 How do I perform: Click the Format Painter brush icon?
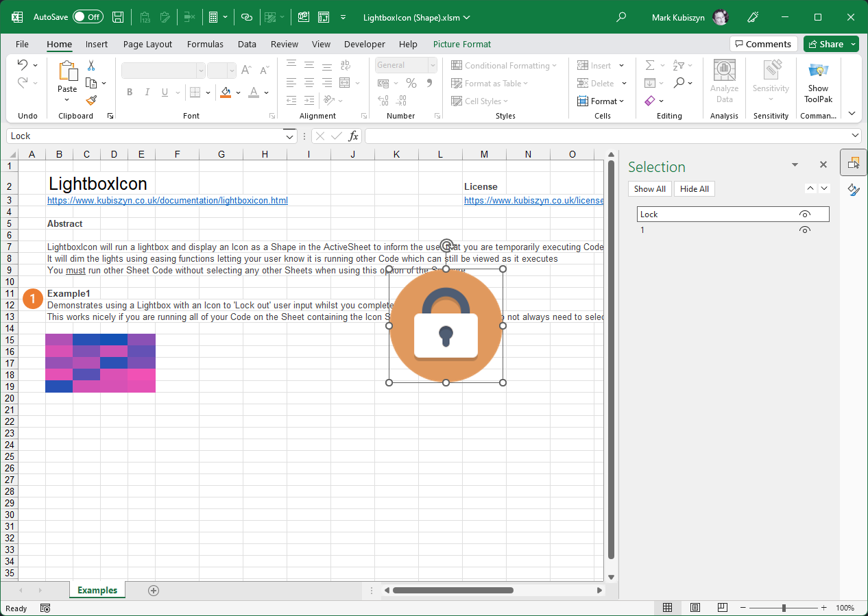coord(91,100)
